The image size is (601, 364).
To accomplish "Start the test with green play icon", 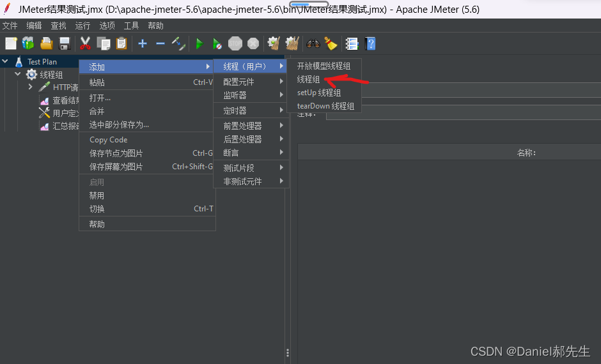I will tap(199, 43).
